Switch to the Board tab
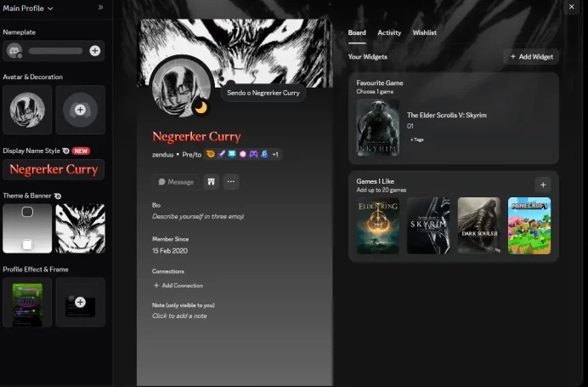 (357, 32)
